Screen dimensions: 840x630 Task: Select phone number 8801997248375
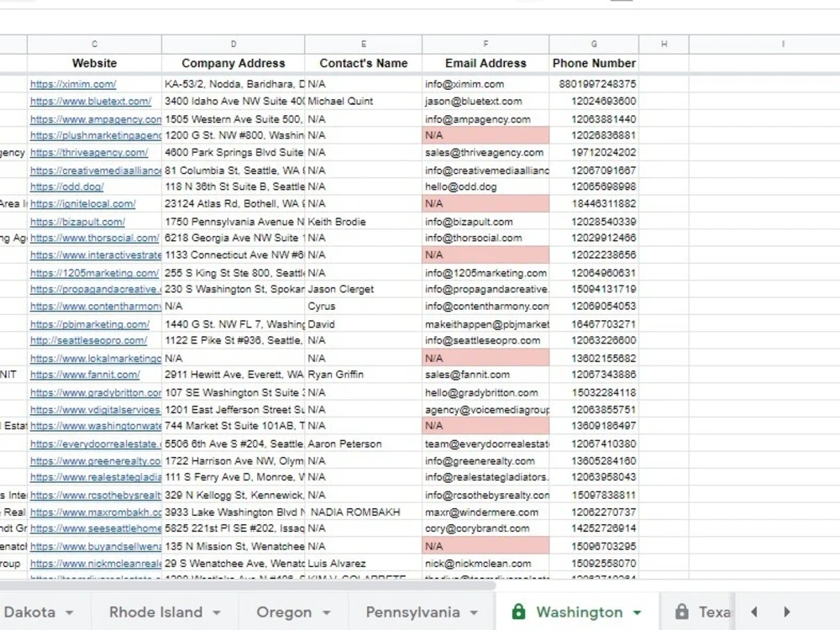click(594, 84)
